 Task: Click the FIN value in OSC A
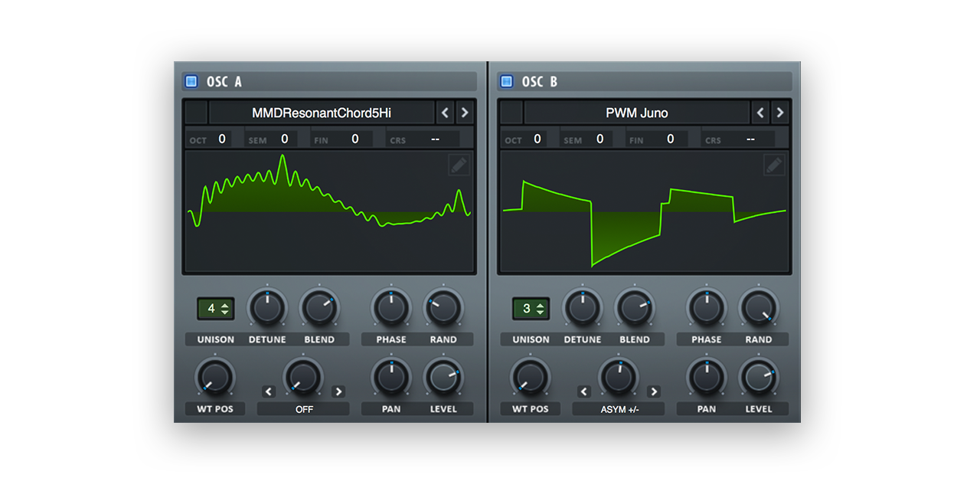point(355,139)
